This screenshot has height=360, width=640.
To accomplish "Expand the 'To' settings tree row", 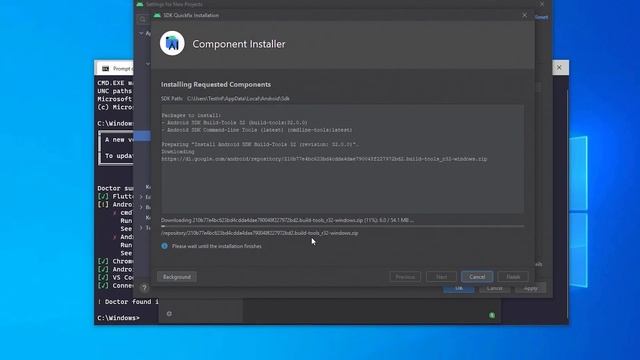I will click(x=141, y=228).
